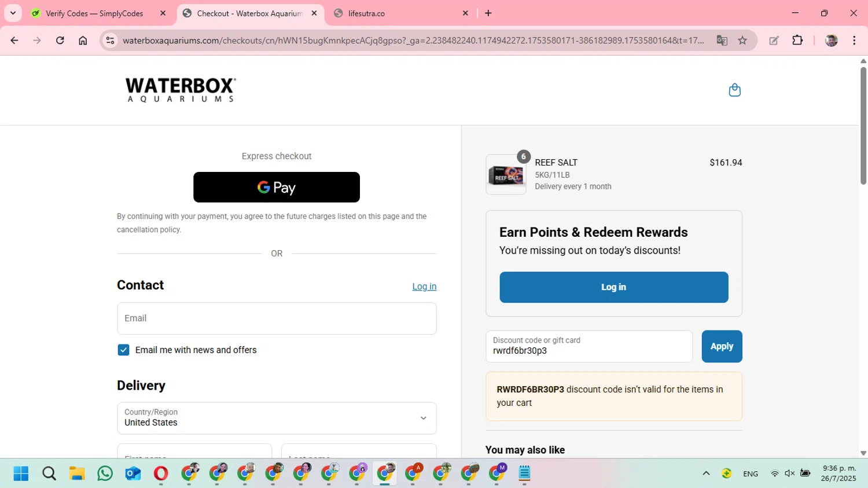The width and height of the screenshot is (868, 488).
Task: Select the Checkout - Waterbox Aquariums tab
Action: coord(249,13)
